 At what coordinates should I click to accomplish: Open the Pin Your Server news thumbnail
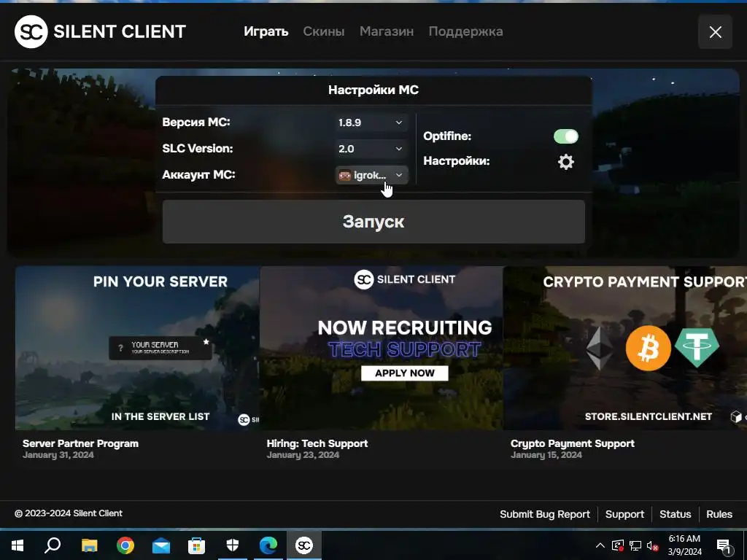(x=137, y=348)
